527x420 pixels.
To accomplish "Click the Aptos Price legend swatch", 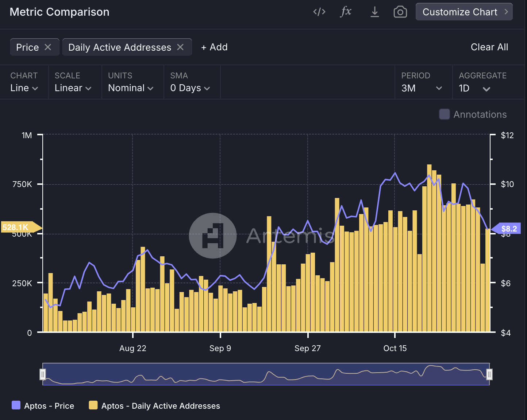I will 15,405.
